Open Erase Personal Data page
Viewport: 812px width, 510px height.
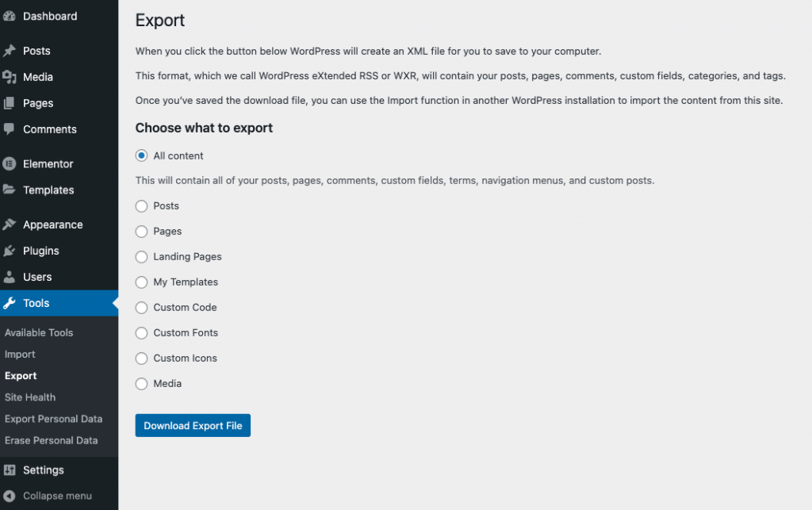(x=51, y=440)
